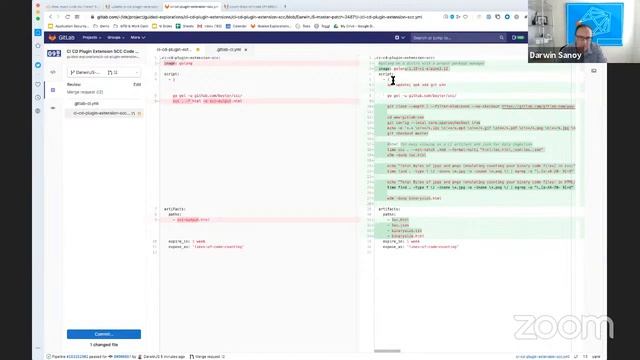
Task: Click the Edit activity icon in IDE sidebar
Action: coord(53,72)
